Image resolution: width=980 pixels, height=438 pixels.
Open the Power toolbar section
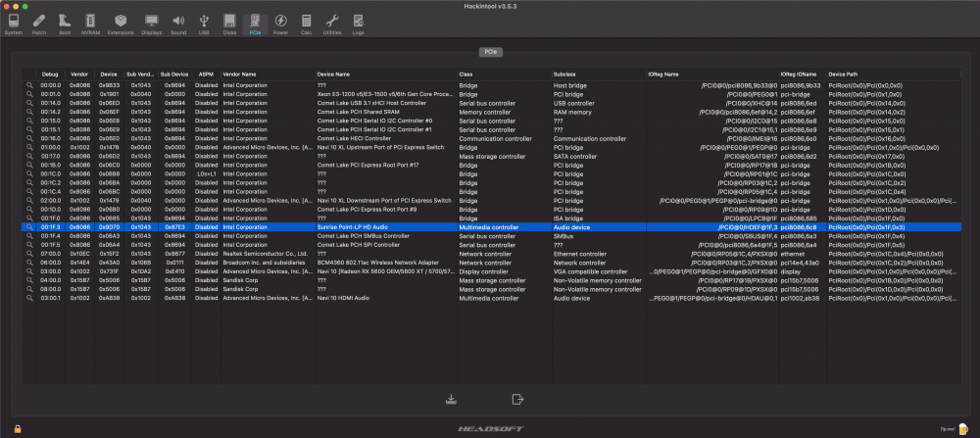click(x=280, y=24)
